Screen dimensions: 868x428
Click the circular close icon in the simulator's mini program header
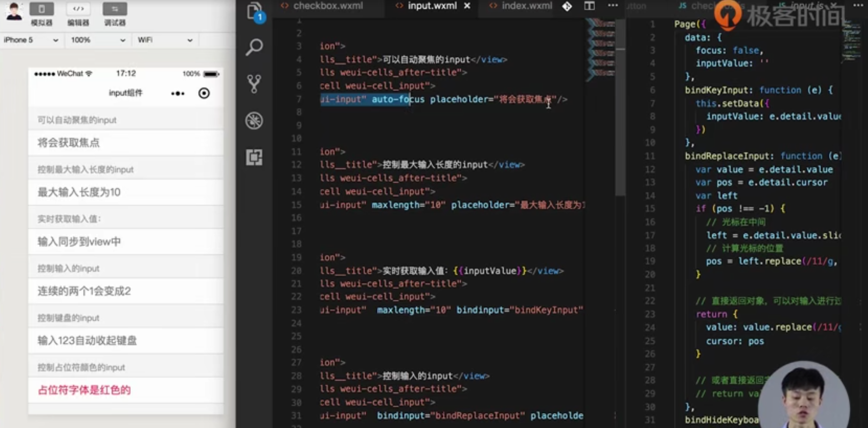pos(204,93)
